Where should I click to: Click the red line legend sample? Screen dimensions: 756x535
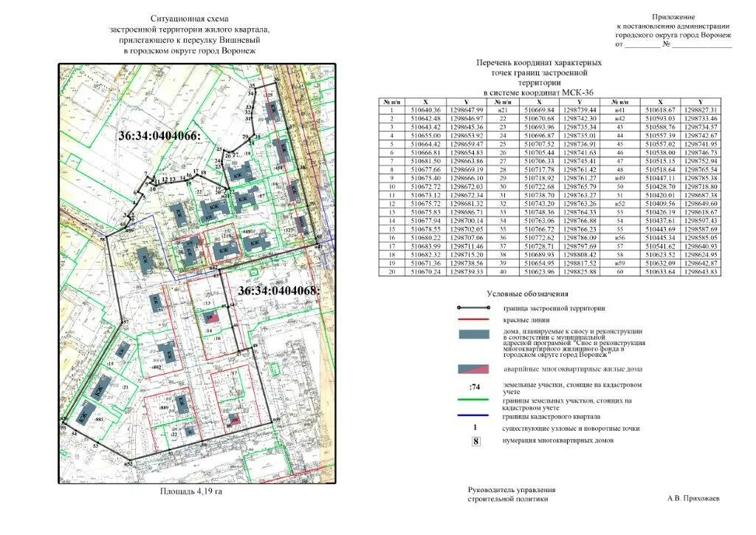473,320
